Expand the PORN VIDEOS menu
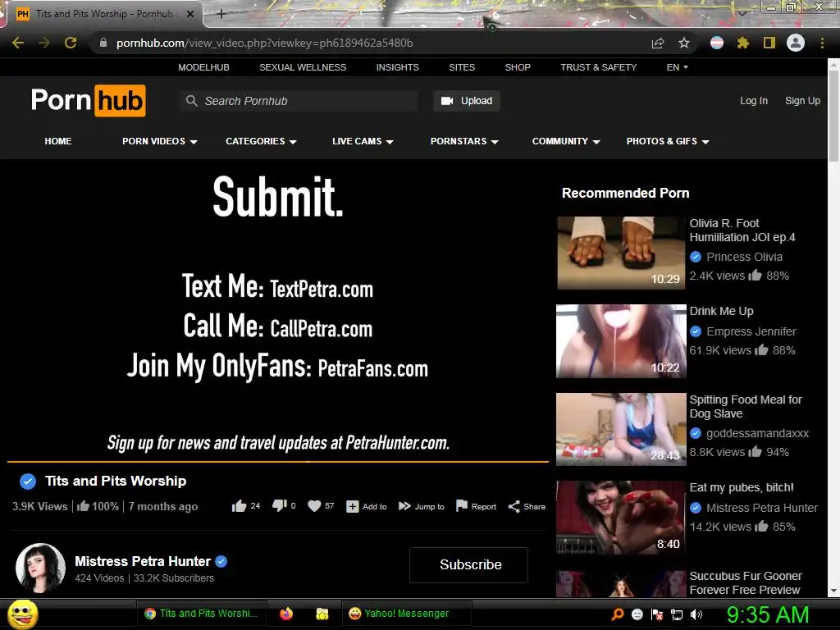840x630 pixels. click(x=160, y=141)
